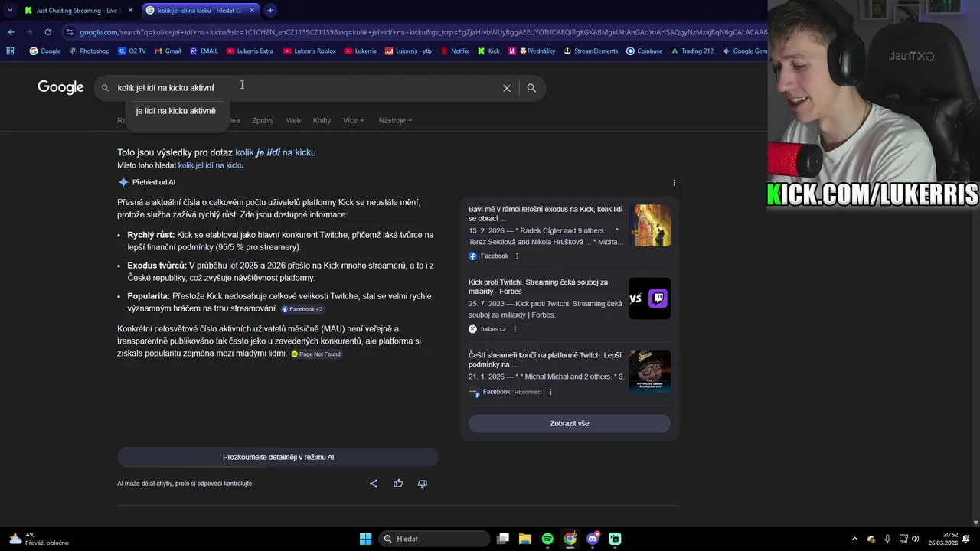Open Coinbase bookmark
Image resolution: width=980 pixels, height=551 pixels.
[x=644, y=51]
